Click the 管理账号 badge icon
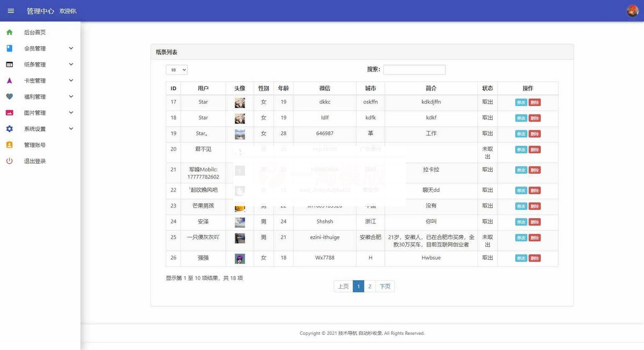 (x=10, y=145)
